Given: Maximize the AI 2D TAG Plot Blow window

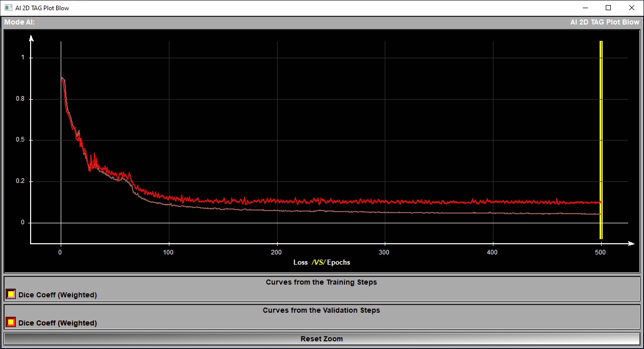Looking at the screenshot, I should pos(608,8).
